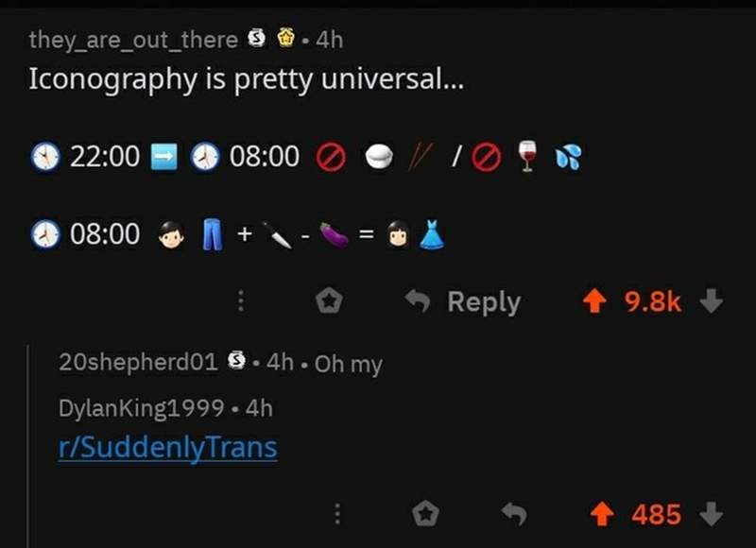
Task: Click the gold award badge by they_are_out_there
Action: click(286, 38)
